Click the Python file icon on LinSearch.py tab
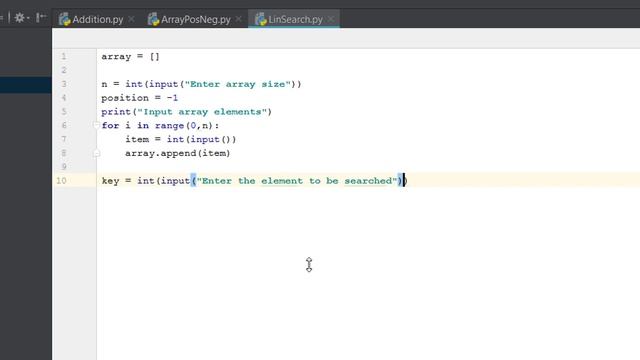 click(261, 19)
